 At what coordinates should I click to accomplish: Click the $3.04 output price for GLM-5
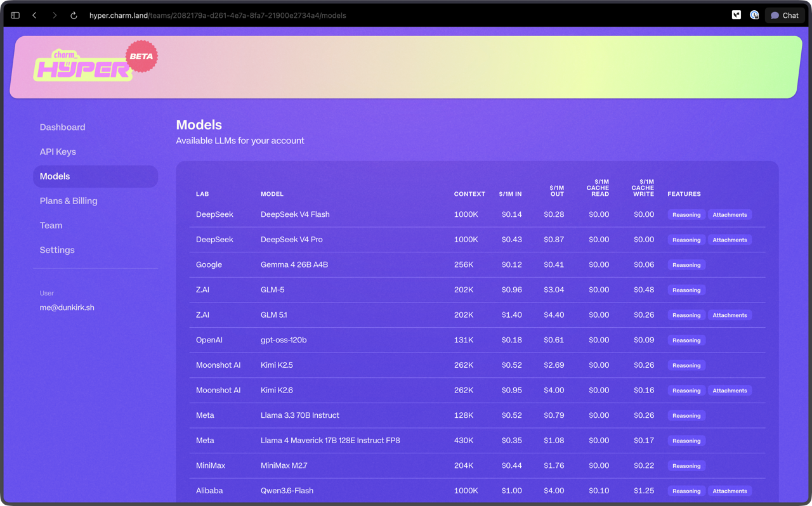[554, 290]
